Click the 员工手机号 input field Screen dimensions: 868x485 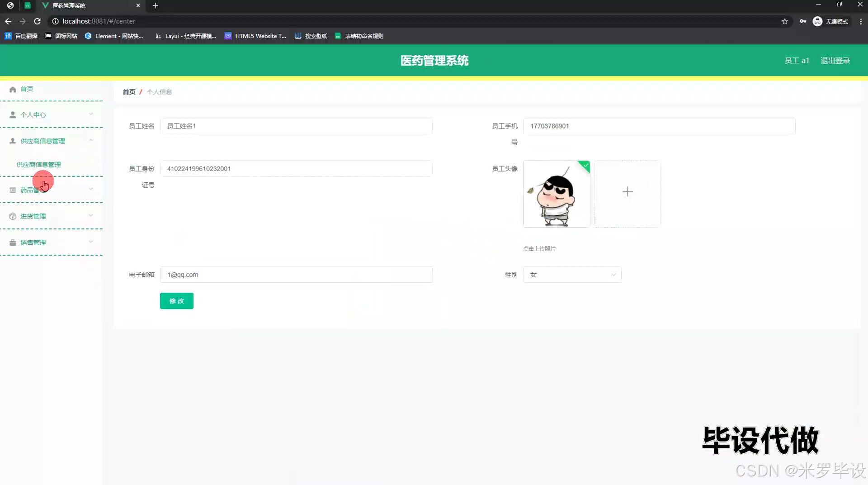(x=659, y=126)
